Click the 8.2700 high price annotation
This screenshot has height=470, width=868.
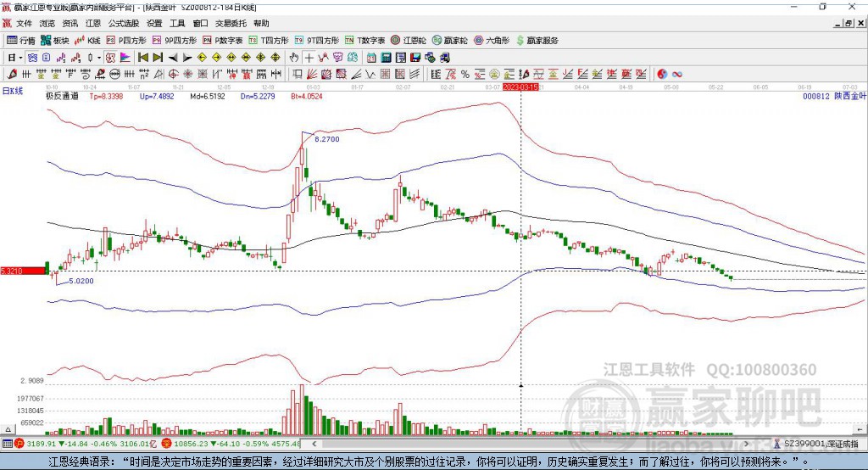327,139
